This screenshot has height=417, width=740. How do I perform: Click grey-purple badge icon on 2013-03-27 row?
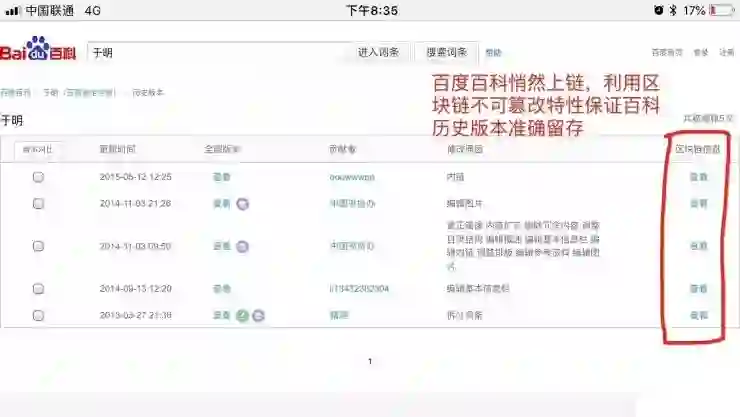click(x=258, y=316)
